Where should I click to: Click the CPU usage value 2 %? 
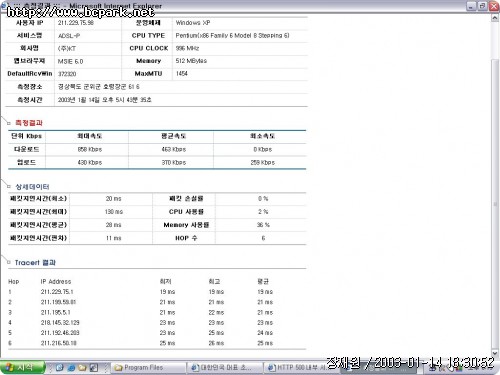coord(263,212)
